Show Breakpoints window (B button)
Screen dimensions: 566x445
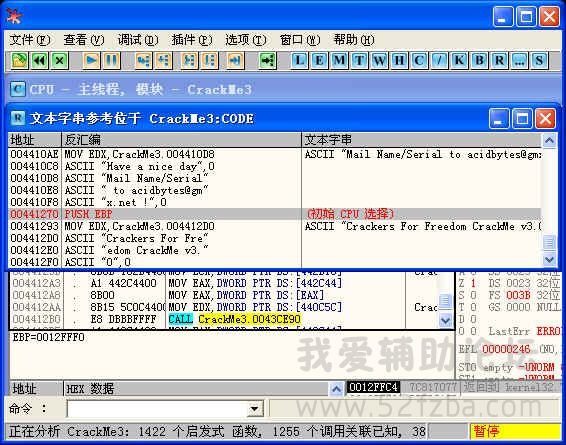point(479,60)
